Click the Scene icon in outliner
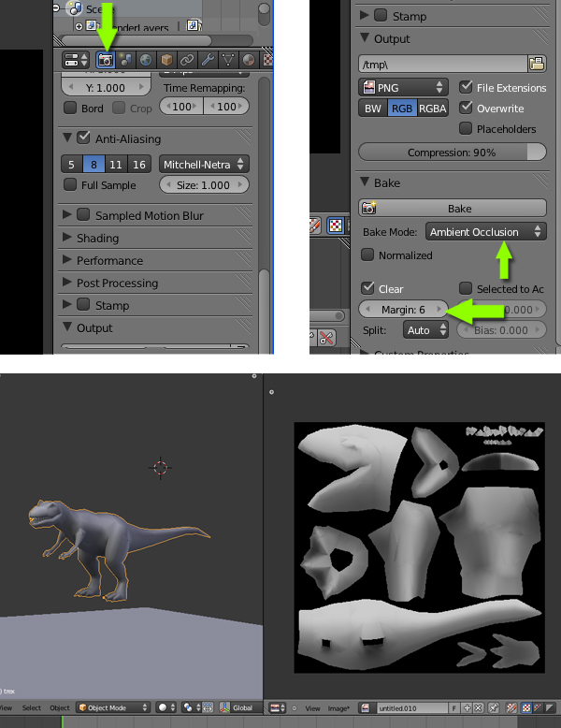 coord(73,8)
